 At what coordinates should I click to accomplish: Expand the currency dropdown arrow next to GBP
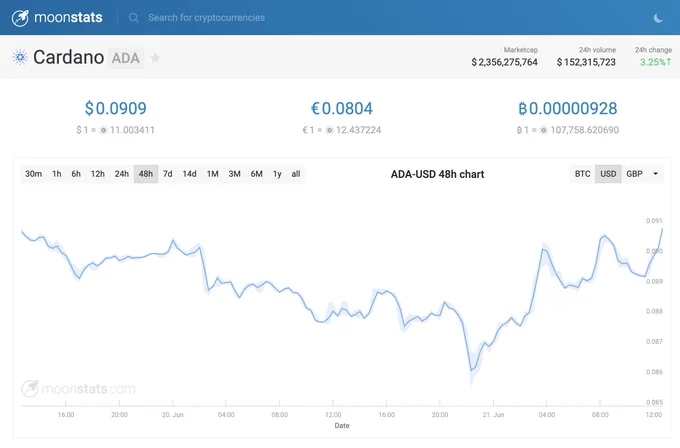(x=655, y=174)
